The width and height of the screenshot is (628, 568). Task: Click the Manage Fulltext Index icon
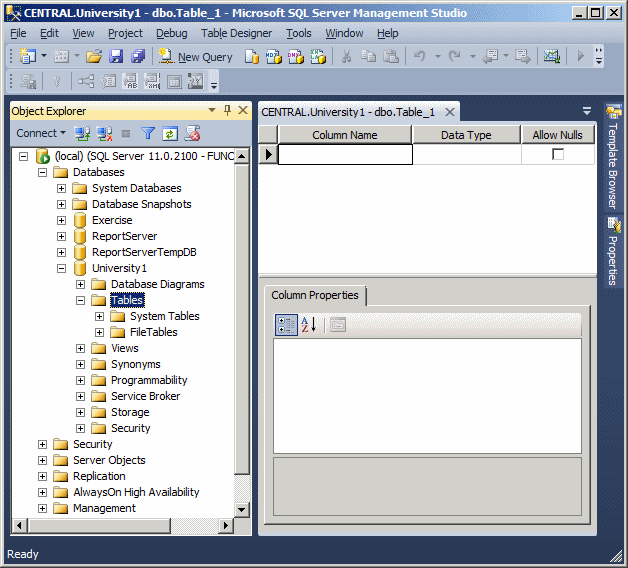130,81
